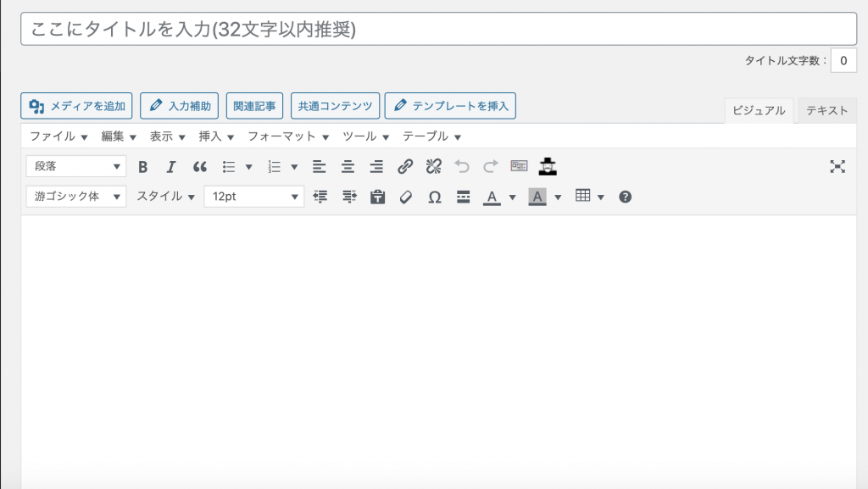This screenshot has width=868, height=489.
Task: Click the メディアを追加 button
Action: coord(76,106)
